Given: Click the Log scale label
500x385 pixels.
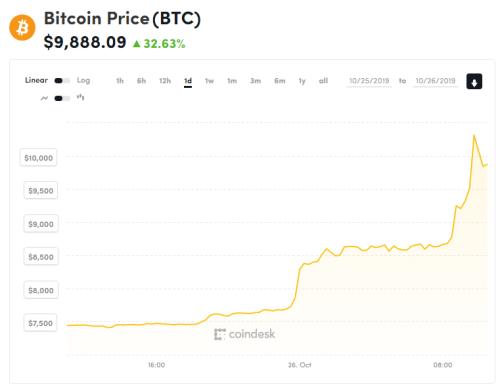Looking at the screenshot, I should 83,80.
